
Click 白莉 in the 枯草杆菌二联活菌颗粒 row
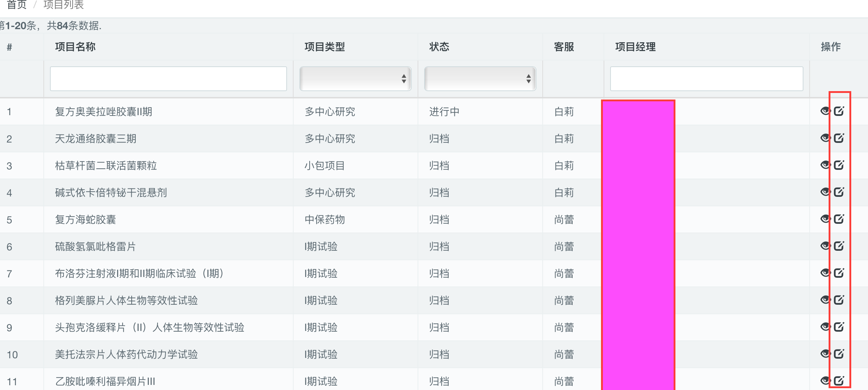pos(564,165)
